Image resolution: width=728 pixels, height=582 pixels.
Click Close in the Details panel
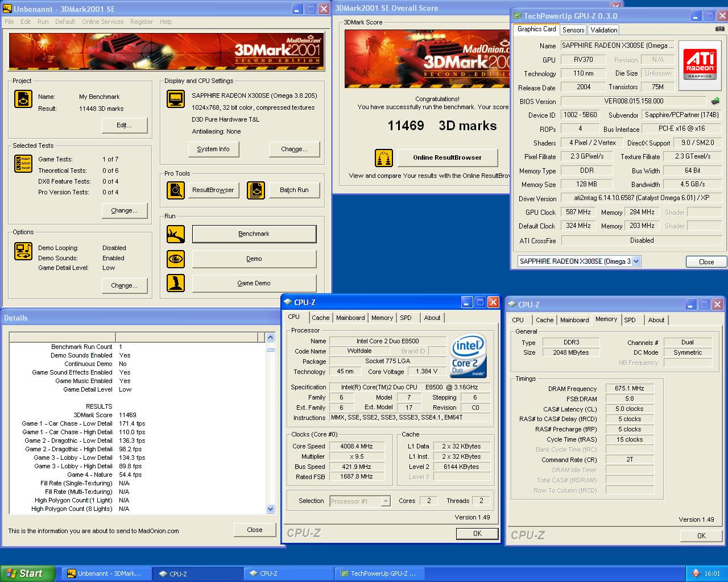[255, 530]
